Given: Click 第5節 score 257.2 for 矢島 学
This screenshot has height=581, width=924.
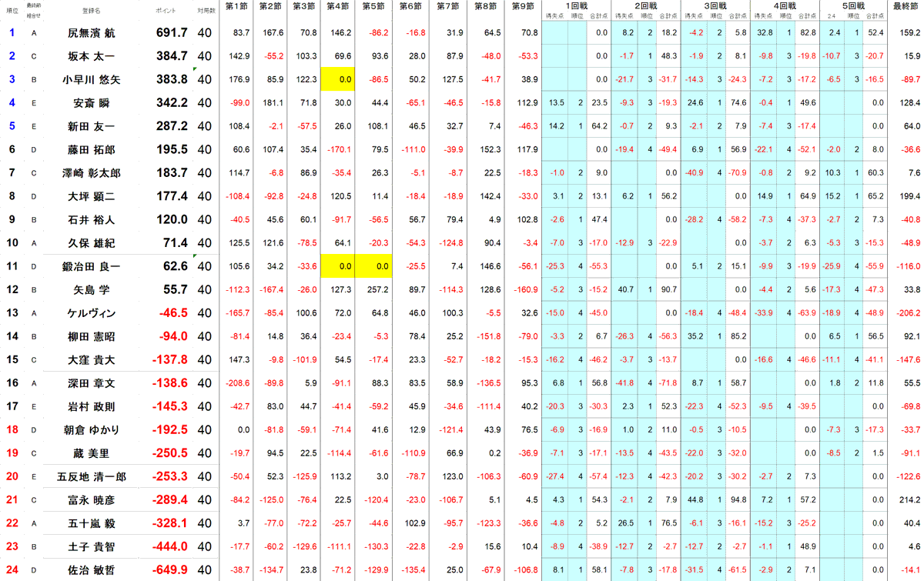Looking at the screenshot, I should click(x=377, y=290).
